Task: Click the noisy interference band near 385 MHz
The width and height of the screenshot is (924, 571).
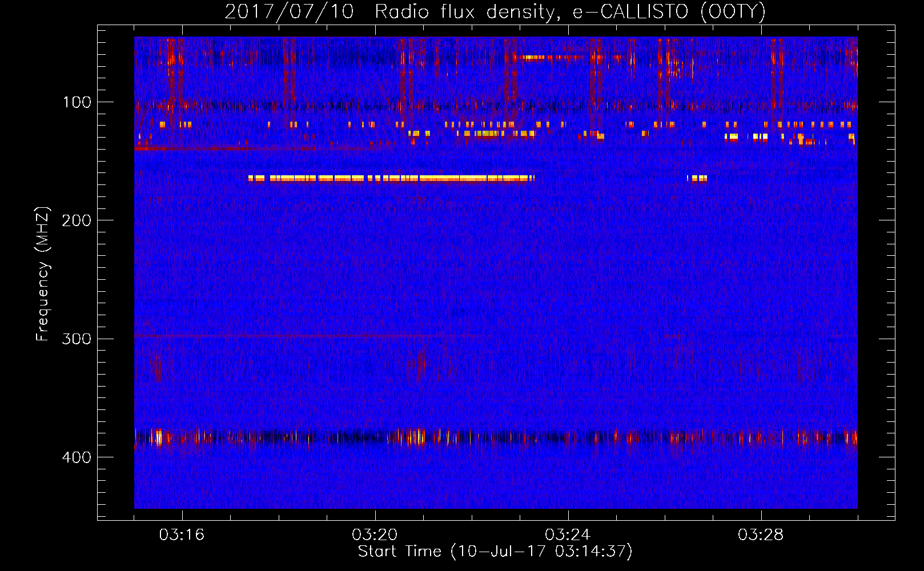Action: click(x=496, y=439)
